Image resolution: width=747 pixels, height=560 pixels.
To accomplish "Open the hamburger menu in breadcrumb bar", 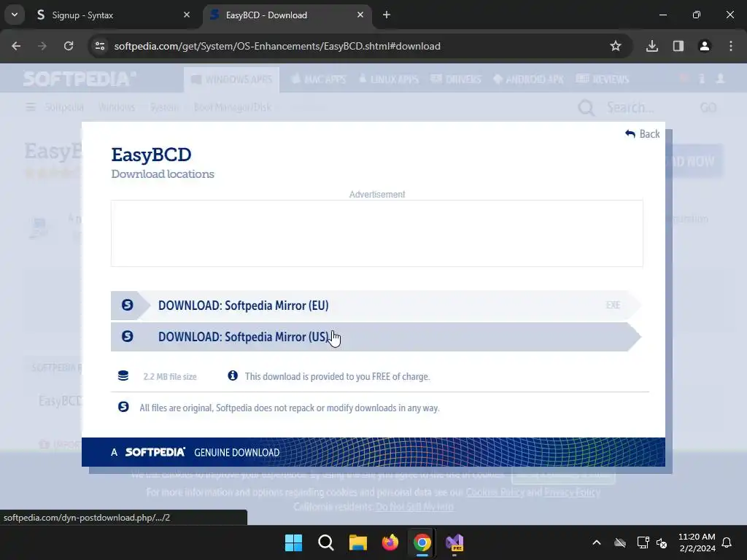I will (31, 107).
